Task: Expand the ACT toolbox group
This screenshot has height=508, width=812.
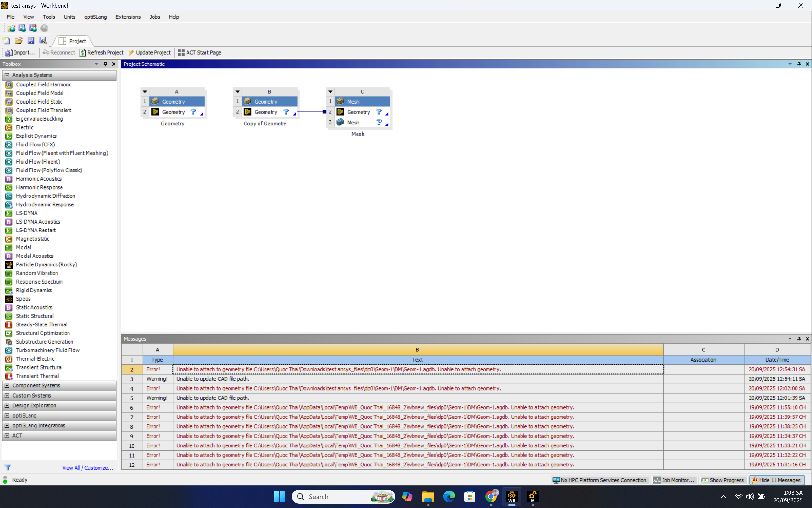Action: pyautogui.click(x=7, y=435)
